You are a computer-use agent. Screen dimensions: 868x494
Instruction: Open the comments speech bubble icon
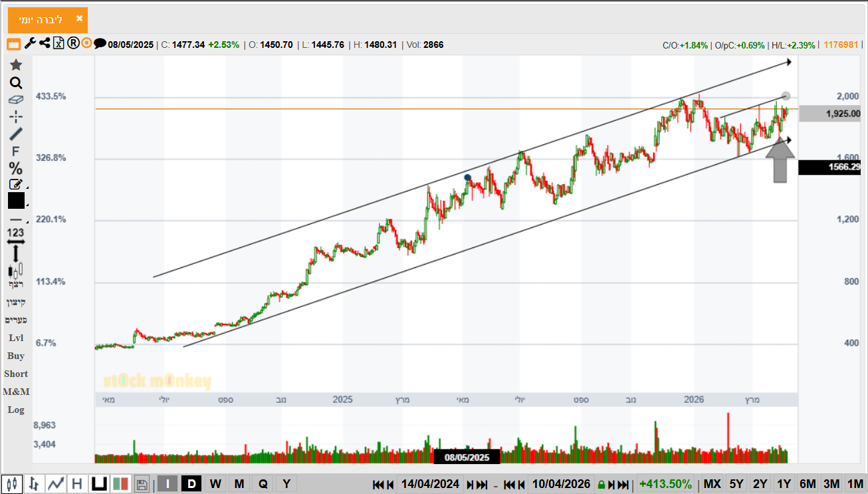[100, 44]
